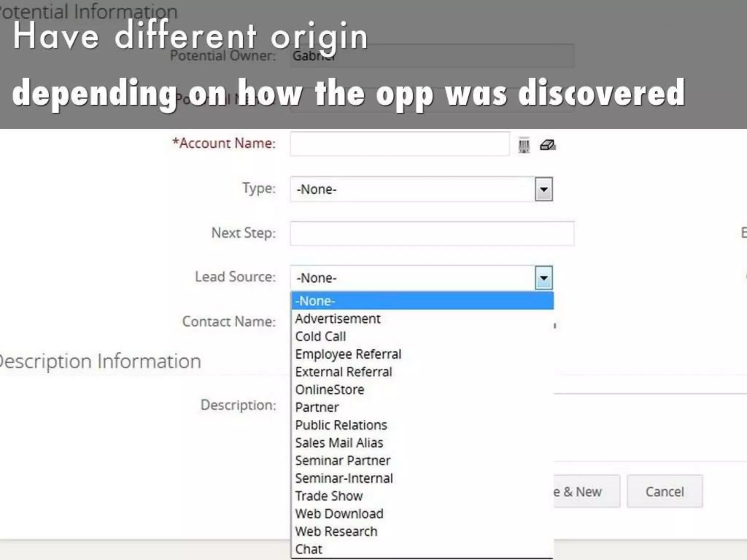Select Advertisement from lead source list
Screen dimensions: 747x560
(338, 319)
